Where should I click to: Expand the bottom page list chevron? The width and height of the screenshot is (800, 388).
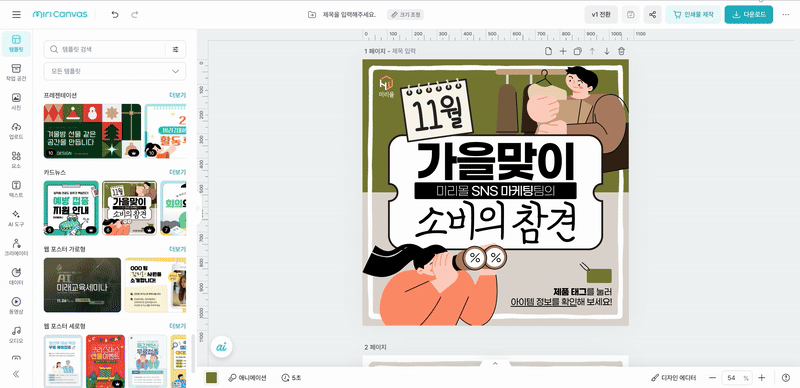click(x=495, y=363)
